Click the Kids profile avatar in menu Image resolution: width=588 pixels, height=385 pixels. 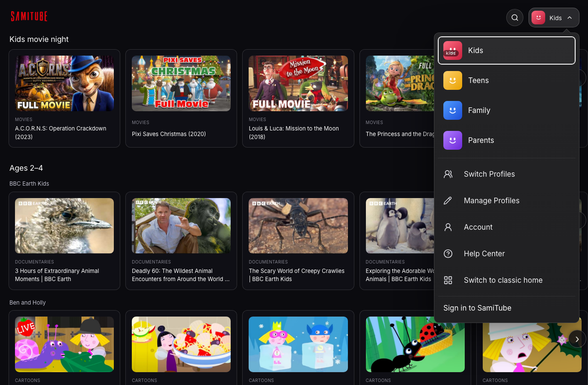coord(453,50)
